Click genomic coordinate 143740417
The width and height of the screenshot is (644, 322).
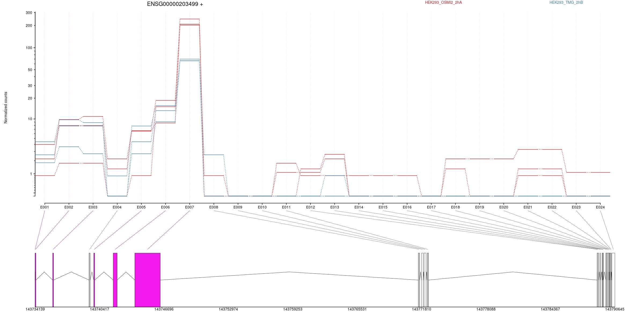[100, 309]
